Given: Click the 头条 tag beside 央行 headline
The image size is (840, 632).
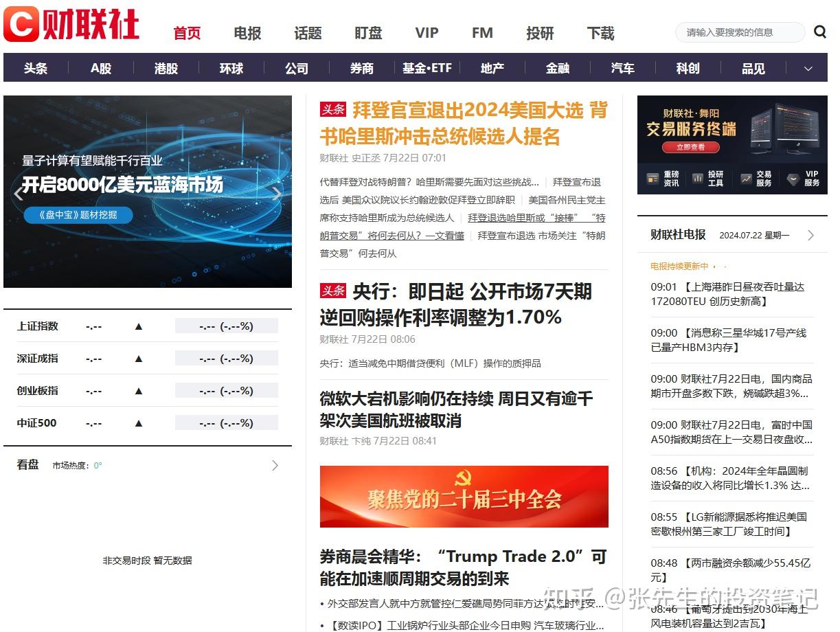Looking at the screenshot, I should tap(333, 291).
